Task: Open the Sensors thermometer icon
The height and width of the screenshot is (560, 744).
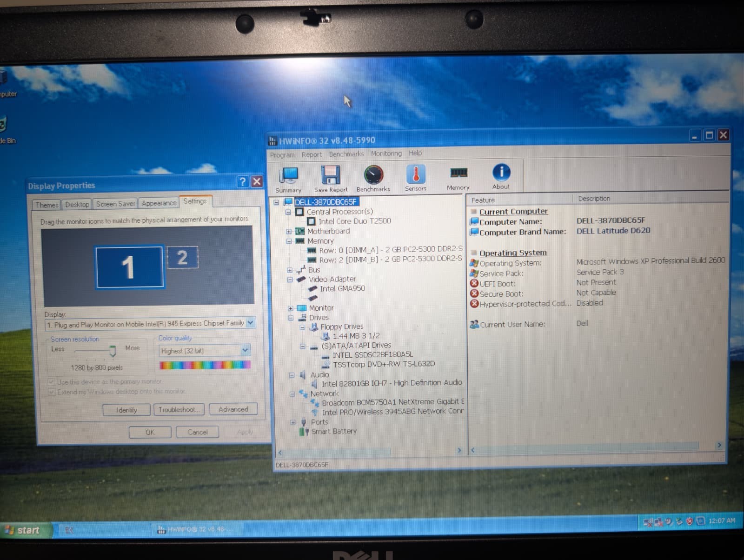Action: 416,178
